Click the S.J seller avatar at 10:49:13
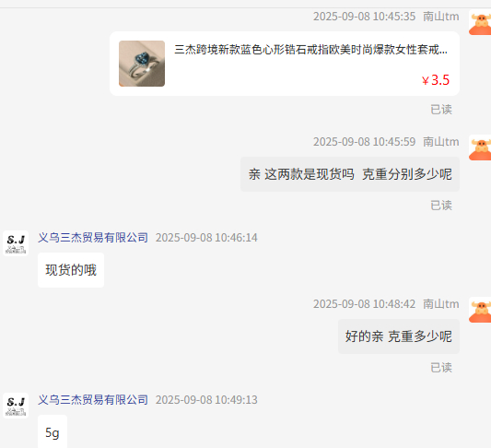491x448 pixels. click(16, 406)
